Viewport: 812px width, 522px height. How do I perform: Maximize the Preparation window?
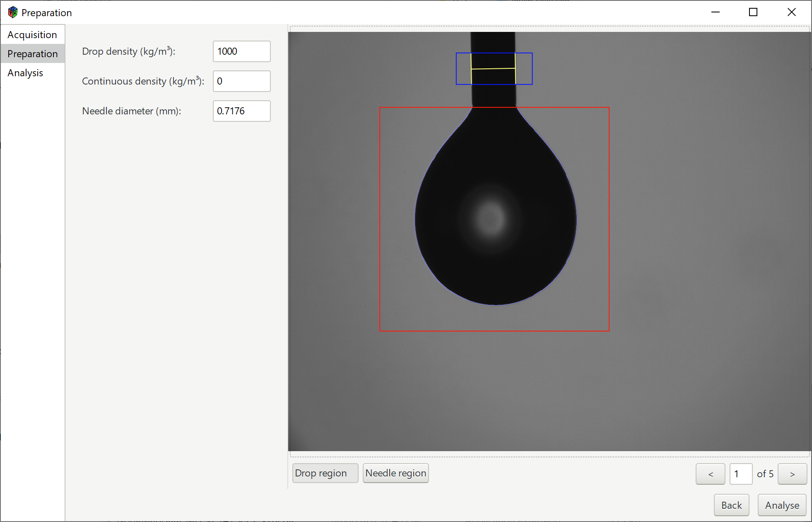[x=753, y=12]
